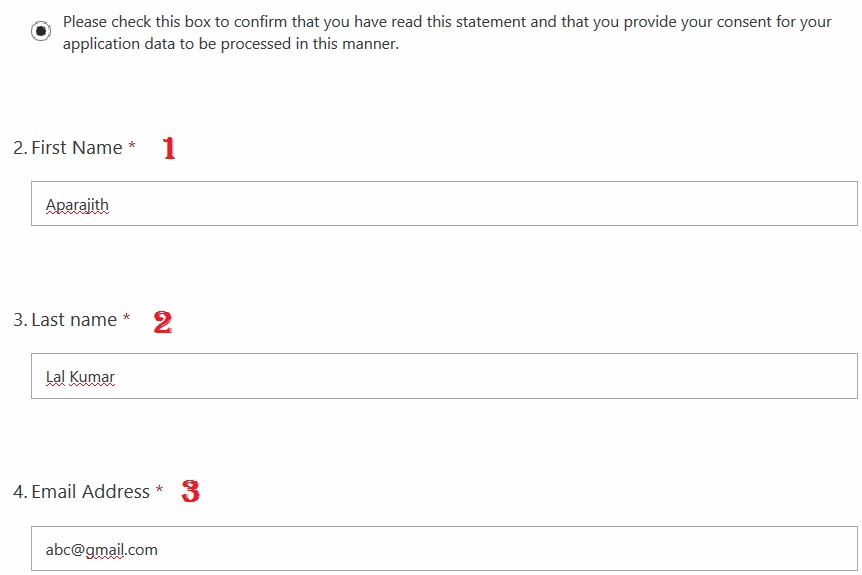Click the red number 1 annotation

pos(169,149)
